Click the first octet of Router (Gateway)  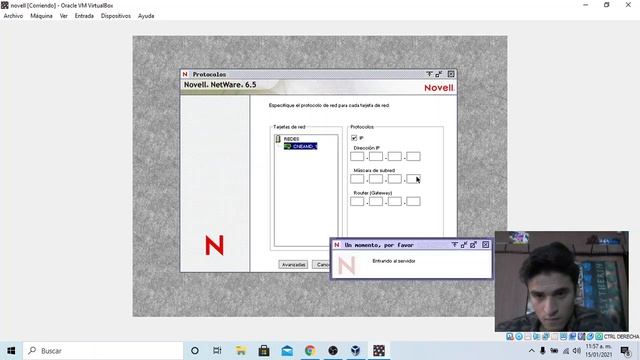(357, 201)
